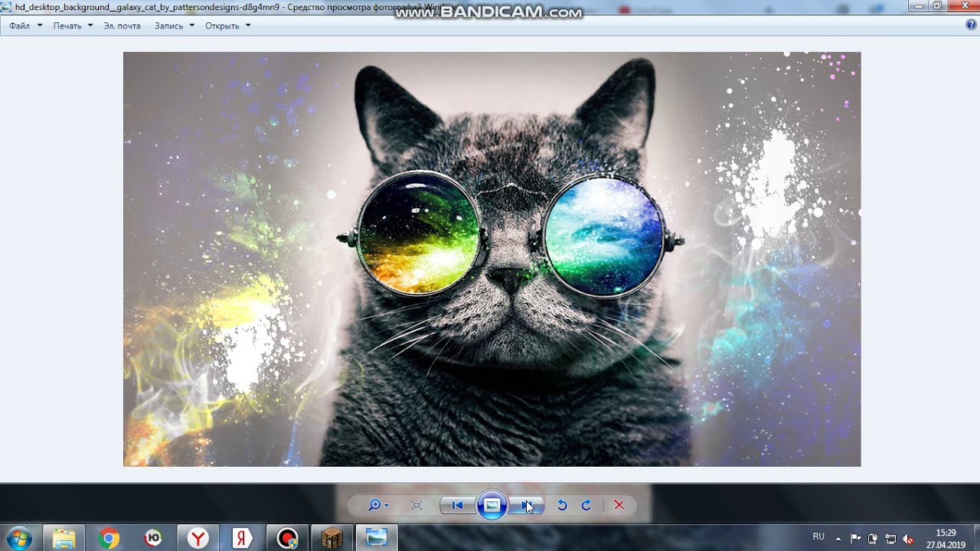Switch to Bandicam recorder in taskbar
980x551 pixels.
tap(288, 538)
